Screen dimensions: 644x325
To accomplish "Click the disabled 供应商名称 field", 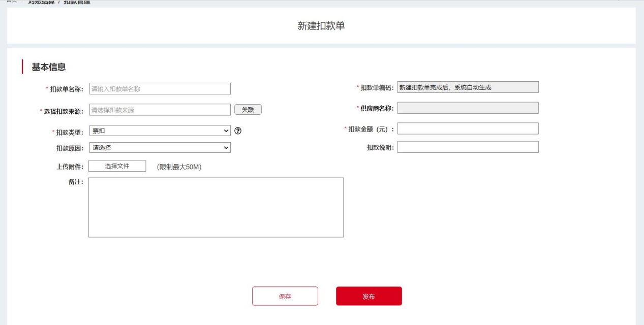I will pos(468,108).
